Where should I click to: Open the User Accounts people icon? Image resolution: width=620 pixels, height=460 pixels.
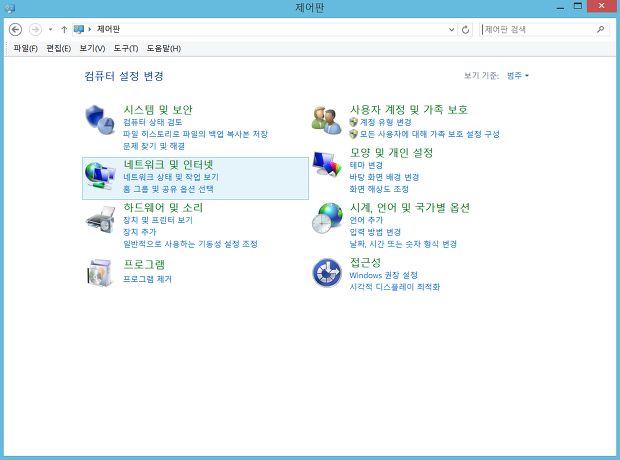pos(327,120)
